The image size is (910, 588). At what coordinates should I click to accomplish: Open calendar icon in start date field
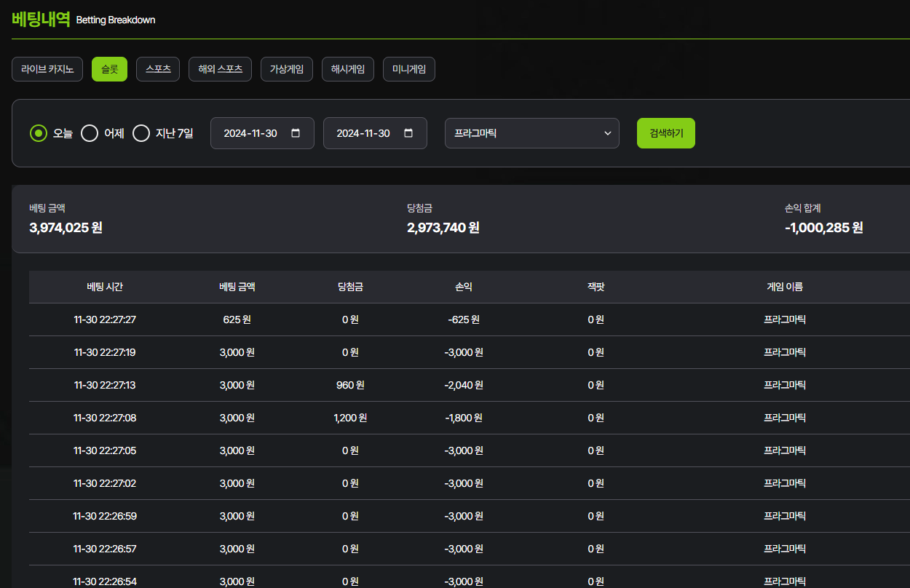296,133
